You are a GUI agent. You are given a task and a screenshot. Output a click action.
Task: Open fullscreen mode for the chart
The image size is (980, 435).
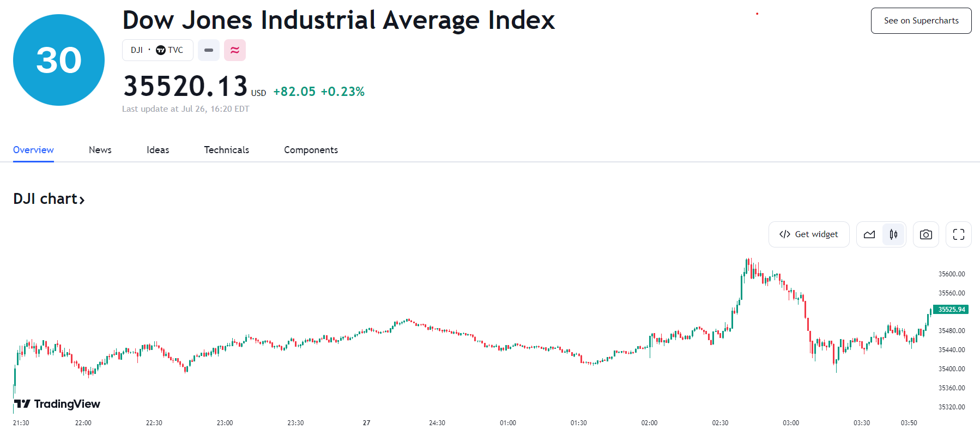[x=958, y=234]
